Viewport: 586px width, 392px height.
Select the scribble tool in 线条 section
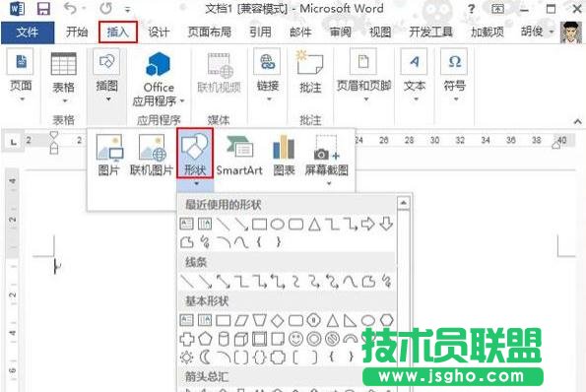tap(386, 282)
